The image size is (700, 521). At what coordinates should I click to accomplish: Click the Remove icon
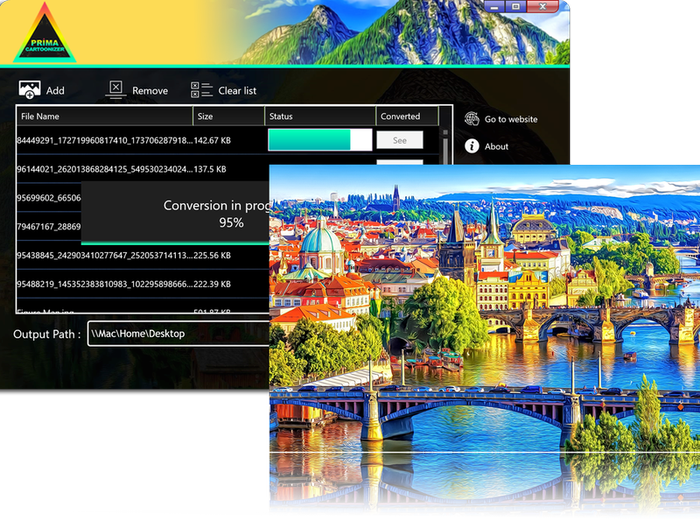(115, 89)
